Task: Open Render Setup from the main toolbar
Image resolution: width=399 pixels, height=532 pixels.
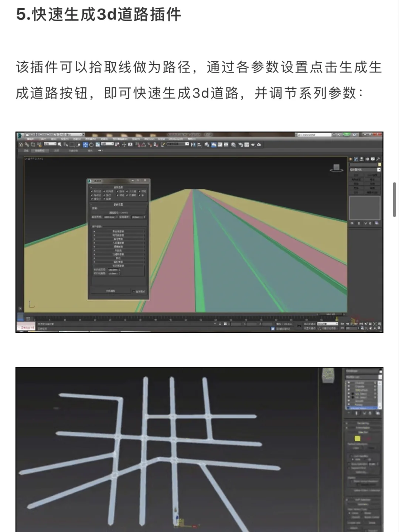Action: tap(241, 145)
